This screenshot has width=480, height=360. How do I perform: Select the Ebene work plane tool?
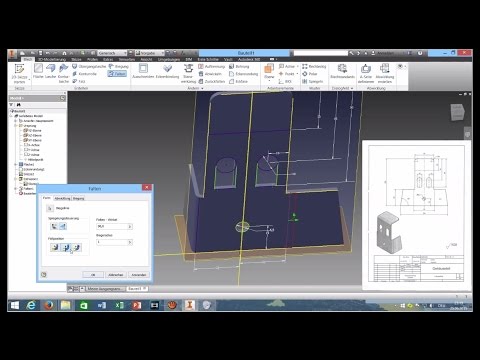click(269, 71)
